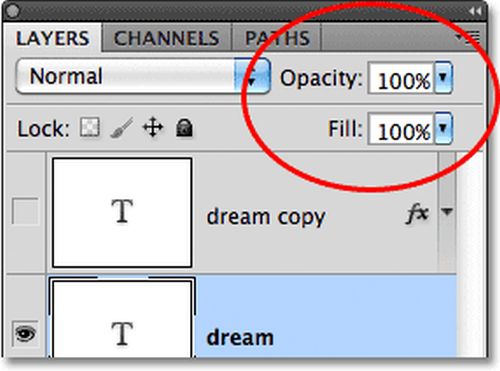The width and height of the screenshot is (500, 371).
Task: Hide the dream layer with eye icon
Action: click(25, 334)
